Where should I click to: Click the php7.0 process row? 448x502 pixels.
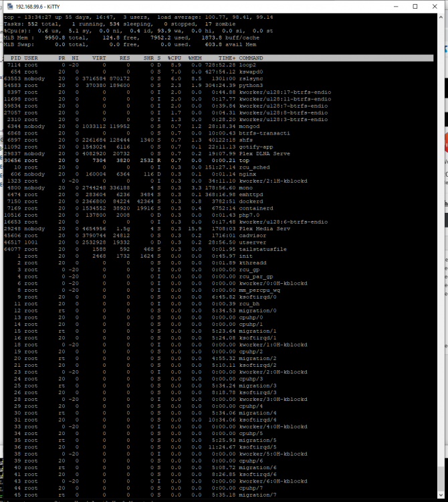[219, 215]
